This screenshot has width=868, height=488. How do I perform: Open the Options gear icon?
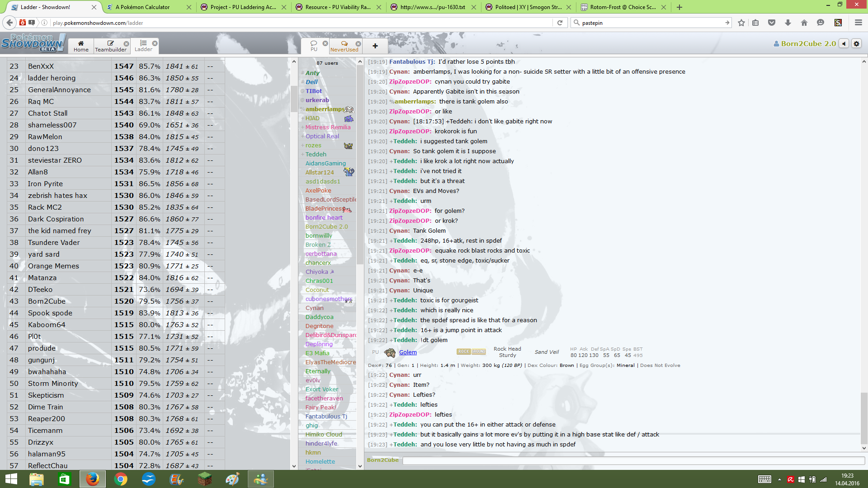click(856, 43)
